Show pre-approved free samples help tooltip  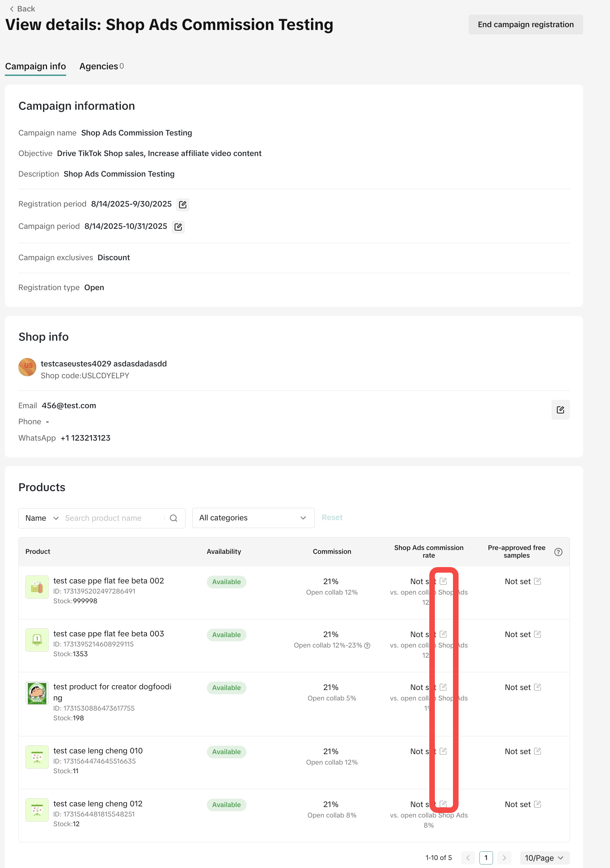[558, 552]
